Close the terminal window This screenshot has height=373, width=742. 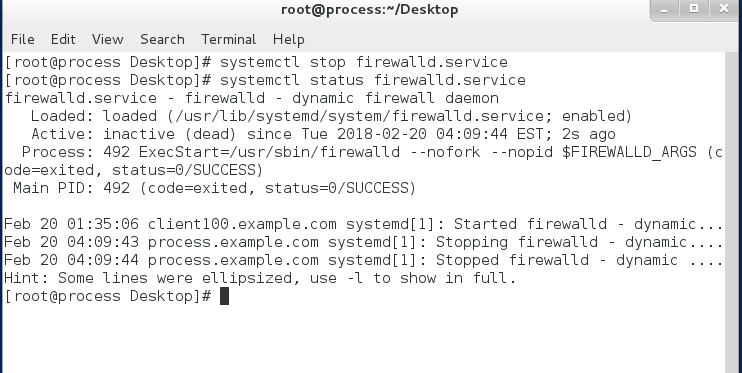point(724,9)
